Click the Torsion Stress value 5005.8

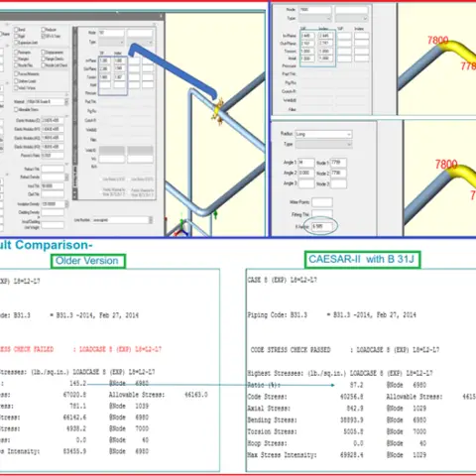pos(353,431)
